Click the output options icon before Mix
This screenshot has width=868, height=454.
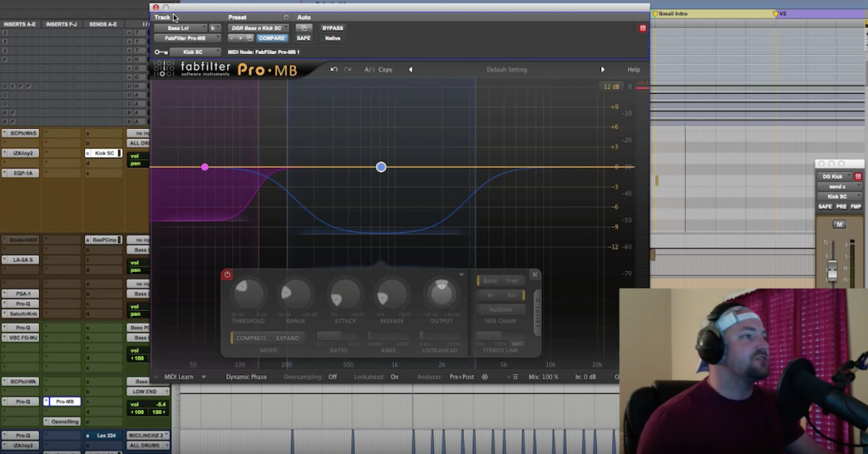(x=515, y=377)
